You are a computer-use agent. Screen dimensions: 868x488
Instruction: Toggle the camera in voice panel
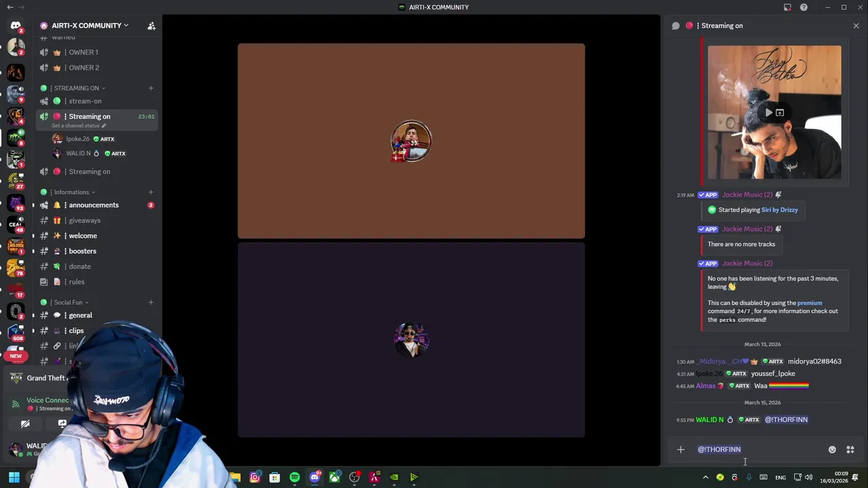[x=25, y=424]
